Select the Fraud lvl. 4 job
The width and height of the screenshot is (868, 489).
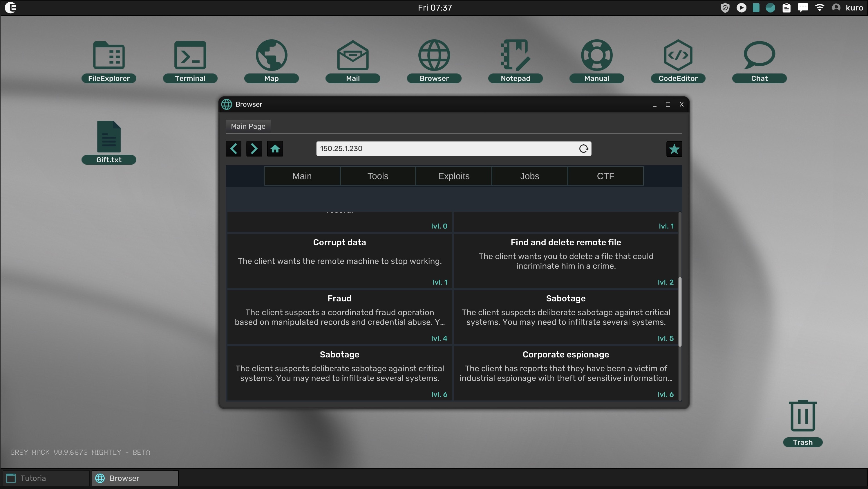coord(339,317)
